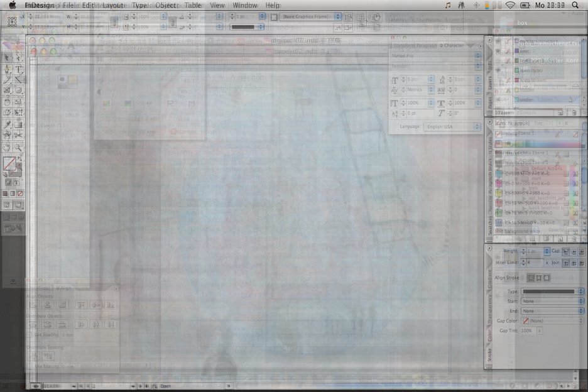Select the Gradient tool

[x=18, y=124]
